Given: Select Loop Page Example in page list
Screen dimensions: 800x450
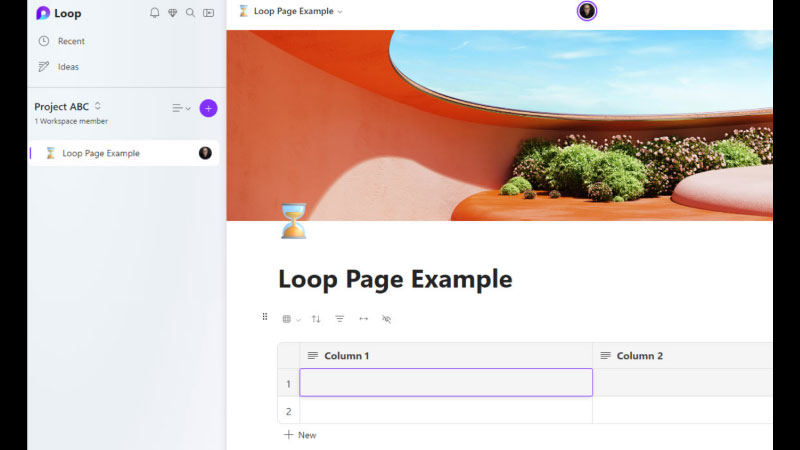Looking at the screenshot, I should (100, 153).
